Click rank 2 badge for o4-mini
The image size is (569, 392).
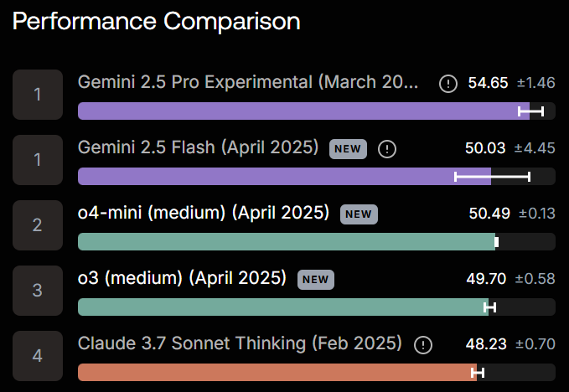(x=38, y=224)
